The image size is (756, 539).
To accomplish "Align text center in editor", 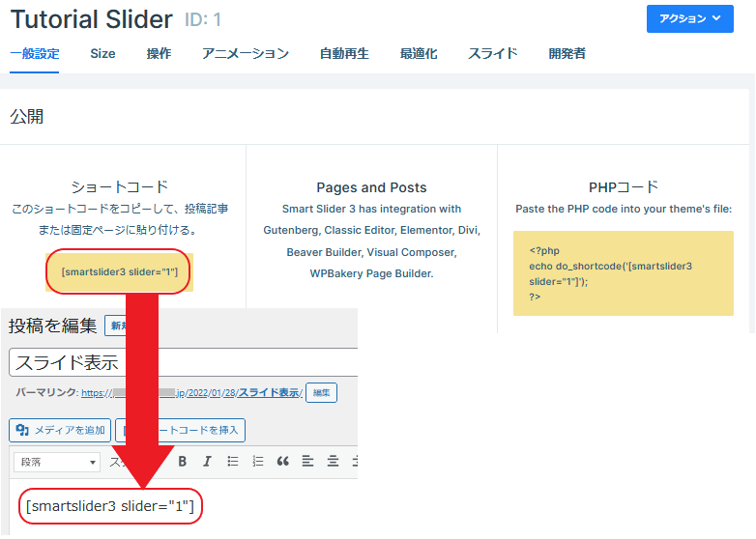I will pos(333,462).
